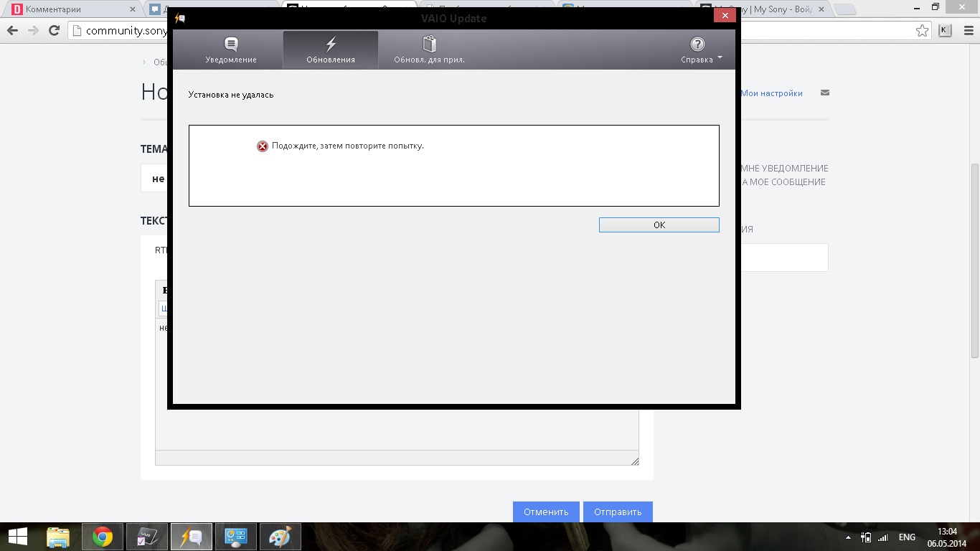Click the forum message text area
This screenshot has width=980, height=551.
point(397,430)
